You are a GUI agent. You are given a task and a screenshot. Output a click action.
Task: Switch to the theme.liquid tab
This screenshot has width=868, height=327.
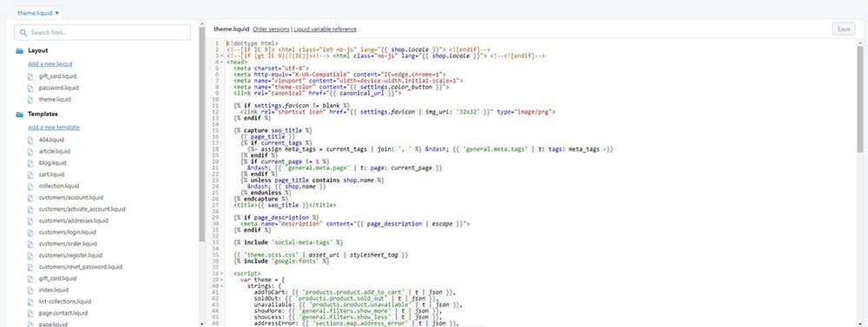coord(35,13)
